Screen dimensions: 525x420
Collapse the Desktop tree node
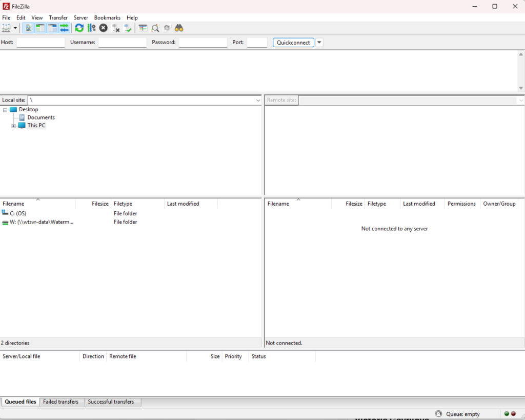[5, 110]
